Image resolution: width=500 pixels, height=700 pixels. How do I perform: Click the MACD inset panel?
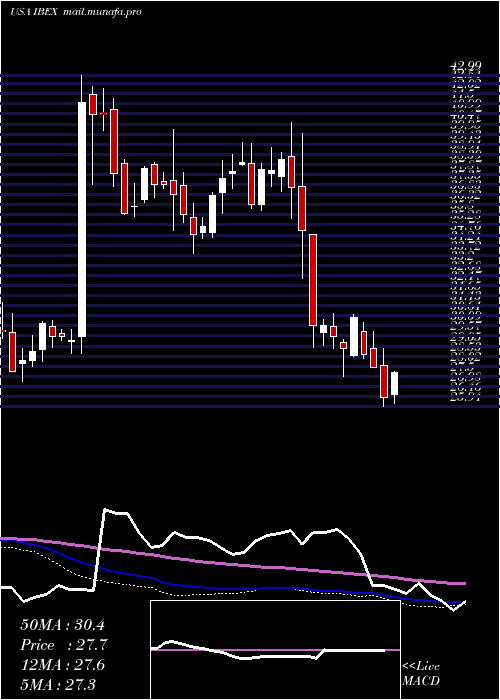coord(275,650)
